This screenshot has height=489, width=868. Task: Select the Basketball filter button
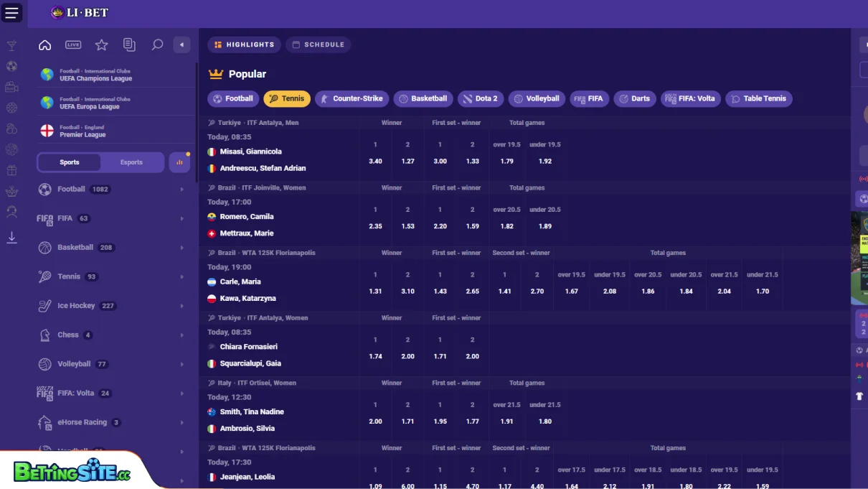423,98
